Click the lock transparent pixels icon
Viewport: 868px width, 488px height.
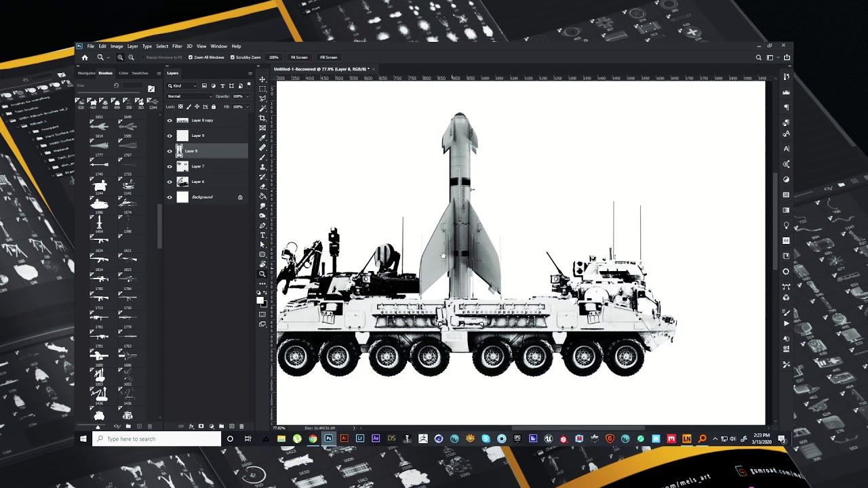[180, 106]
